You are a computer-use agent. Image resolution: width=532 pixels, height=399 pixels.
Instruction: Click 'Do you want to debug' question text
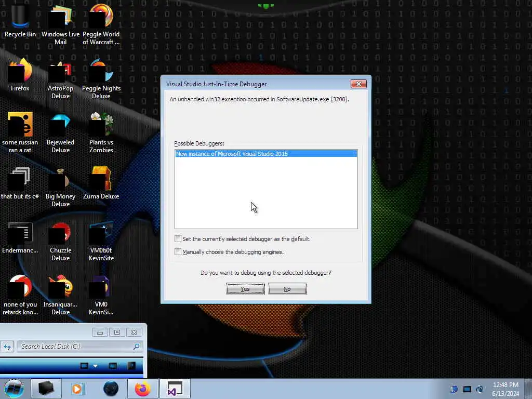coord(265,273)
